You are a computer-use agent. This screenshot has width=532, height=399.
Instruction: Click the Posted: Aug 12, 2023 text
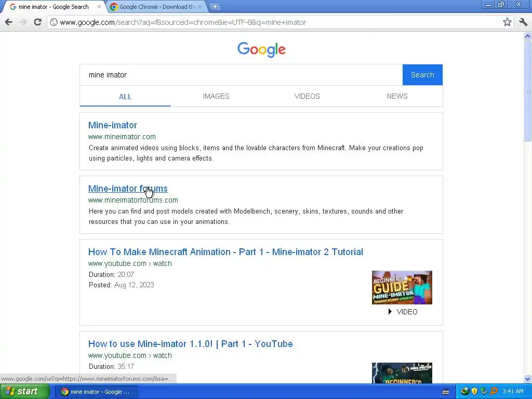pyautogui.click(x=122, y=285)
